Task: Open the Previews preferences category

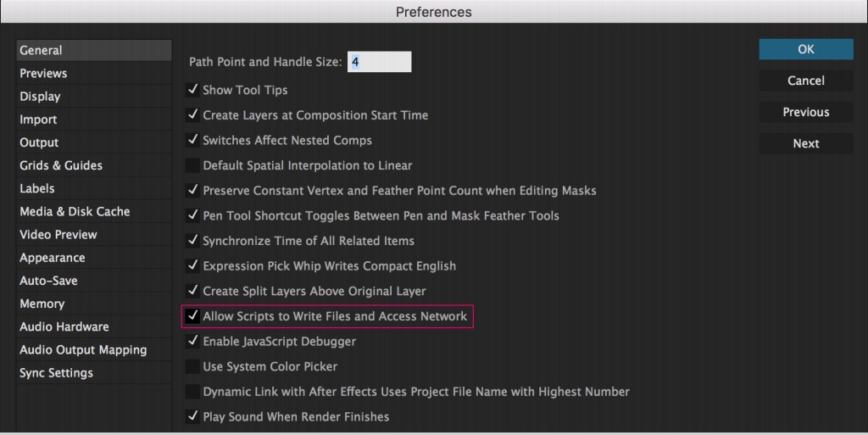Action: 43,74
